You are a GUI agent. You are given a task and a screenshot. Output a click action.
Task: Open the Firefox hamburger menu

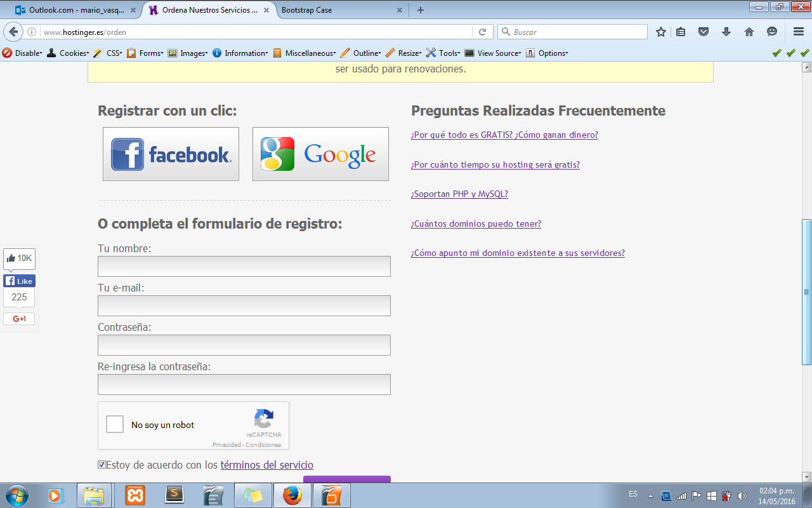[798, 32]
